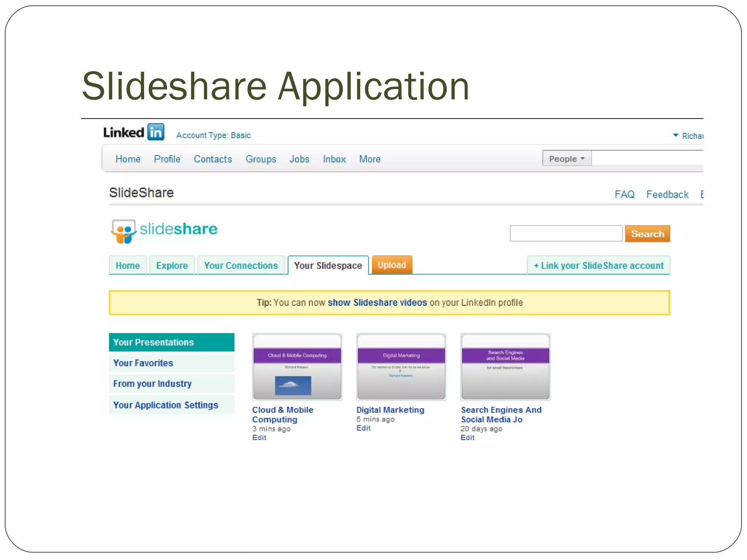Image resolution: width=747 pixels, height=560 pixels.
Task: Click the Account Type: Basic text
Action: click(213, 135)
